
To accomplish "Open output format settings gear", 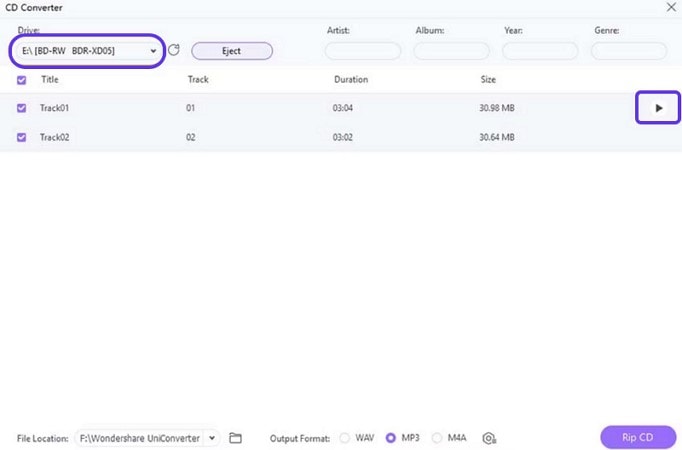I will click(489, 438).
